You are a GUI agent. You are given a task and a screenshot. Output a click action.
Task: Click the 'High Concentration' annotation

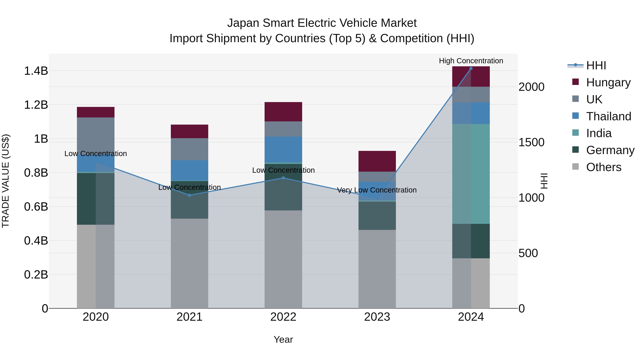471,61
